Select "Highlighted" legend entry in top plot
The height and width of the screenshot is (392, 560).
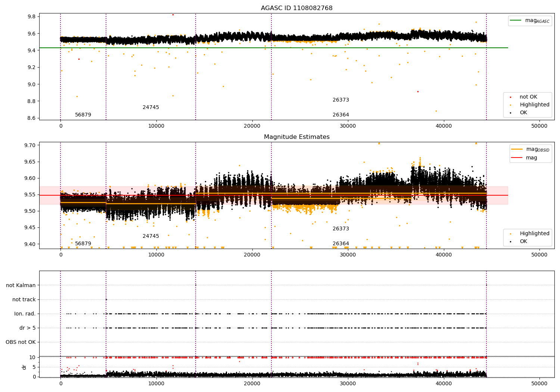point(535,105)
